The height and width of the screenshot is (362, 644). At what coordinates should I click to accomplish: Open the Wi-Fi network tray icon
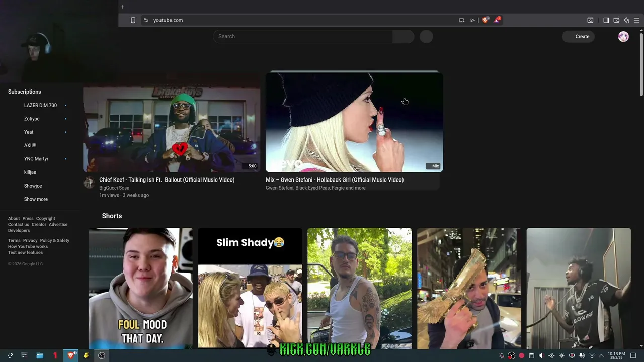click(592, 356)
